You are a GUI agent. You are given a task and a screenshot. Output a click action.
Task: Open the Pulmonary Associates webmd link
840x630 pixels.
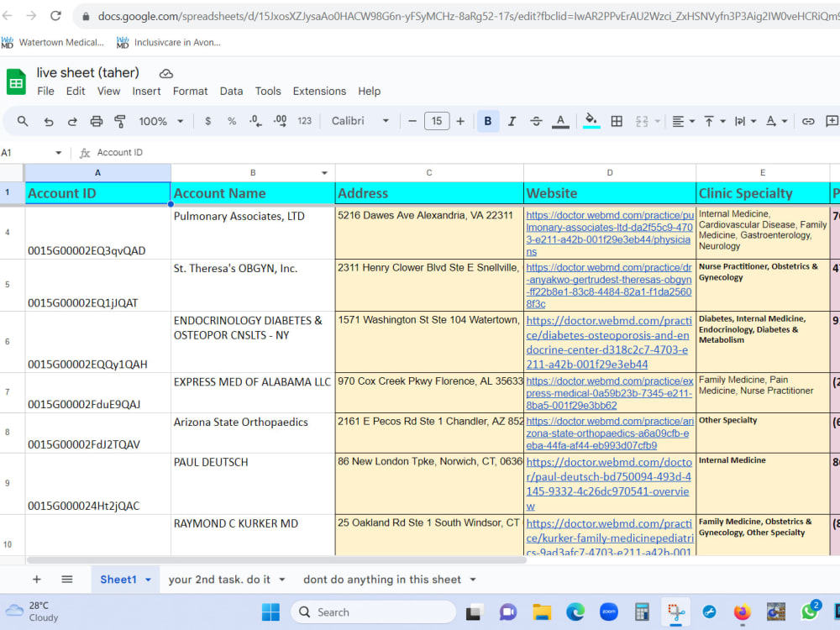click(609, 234)
